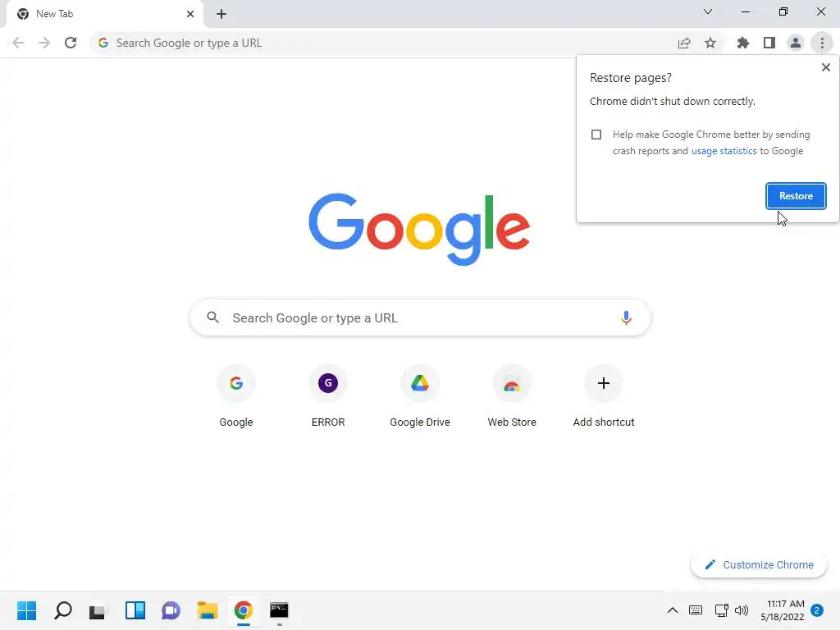Viewport: 840px width, 630px height.
Task: Reload the current page
Action: coord(71,43)
